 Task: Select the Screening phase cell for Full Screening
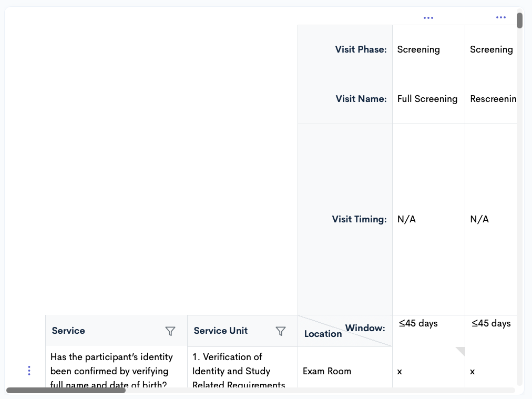coord(418,49)
